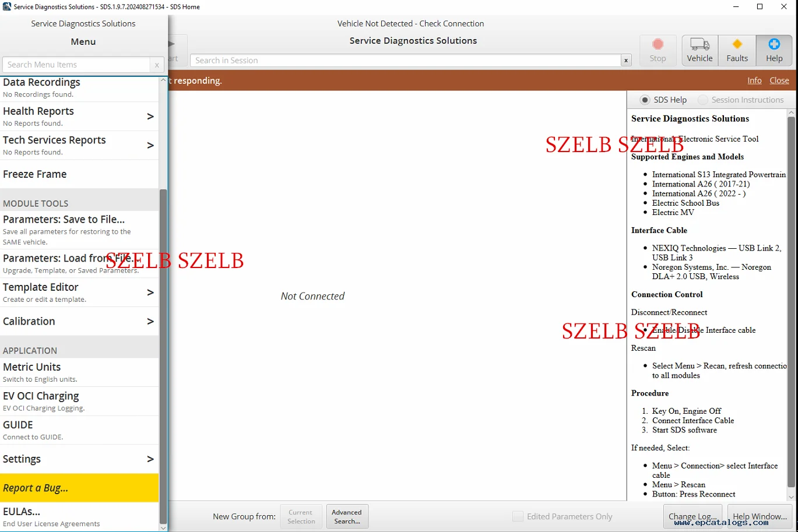Expand the Settings submenu arrow
This screenshot has width=798, height=532.
pos(150,459)
